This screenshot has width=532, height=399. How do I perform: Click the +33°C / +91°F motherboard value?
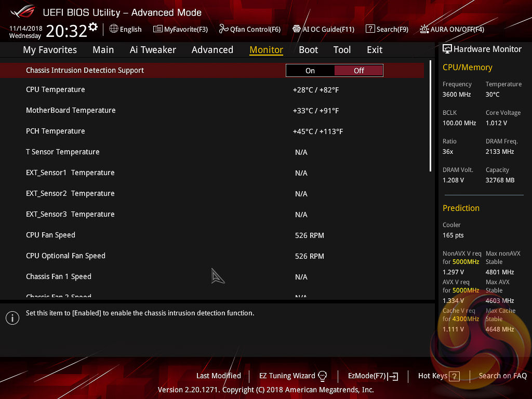pos(316,111)
